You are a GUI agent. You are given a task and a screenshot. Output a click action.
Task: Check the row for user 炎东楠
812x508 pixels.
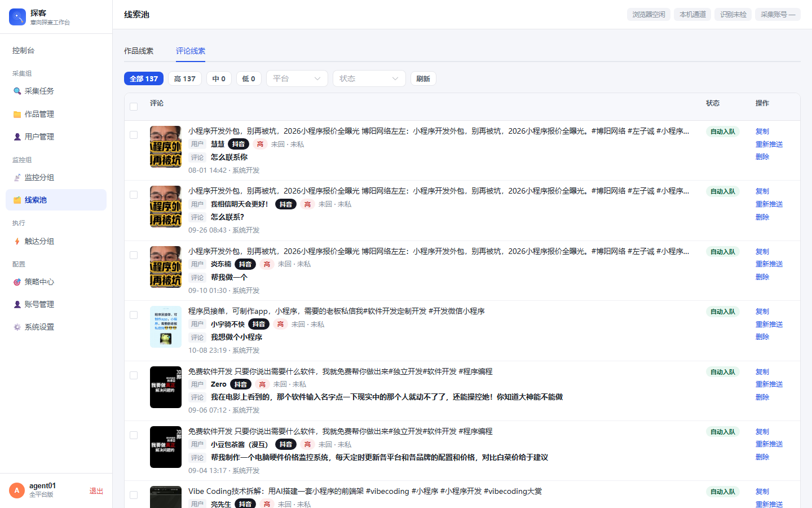[134, 255]
